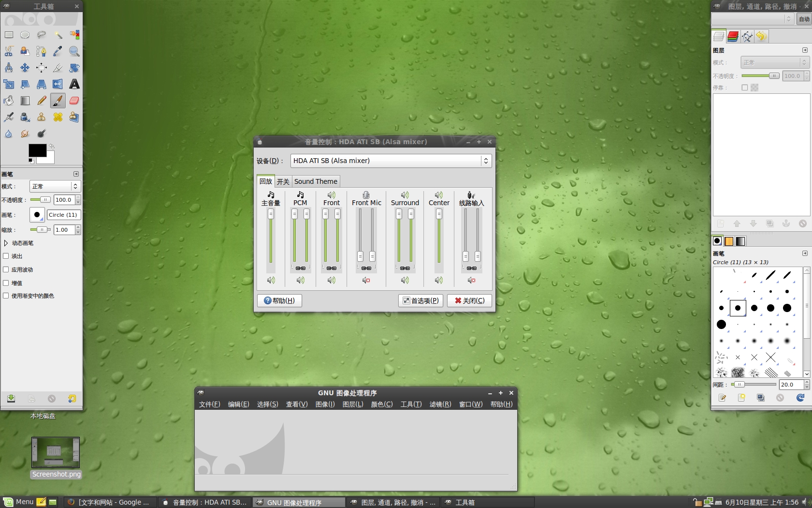Open the layer mode dropdown in Layers panel

tap(774, 62)
